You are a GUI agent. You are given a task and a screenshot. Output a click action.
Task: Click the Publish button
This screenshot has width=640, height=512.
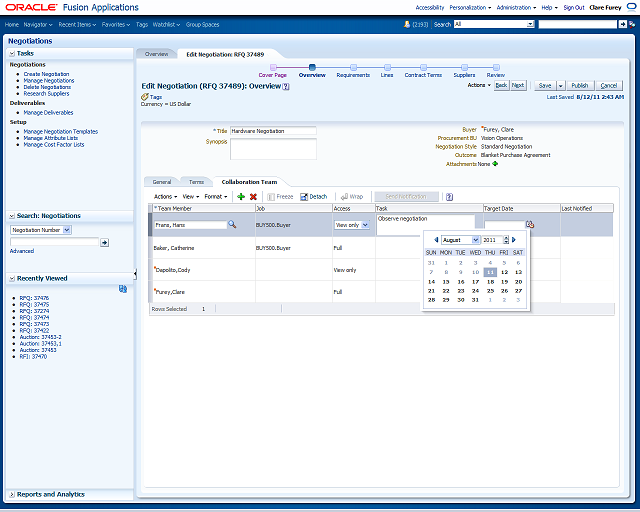coord(580,86)
